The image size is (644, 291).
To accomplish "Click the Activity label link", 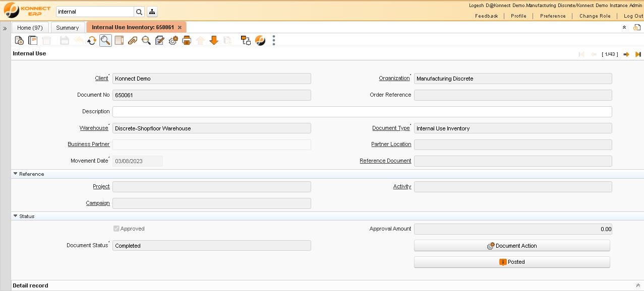I will (402, 186).
